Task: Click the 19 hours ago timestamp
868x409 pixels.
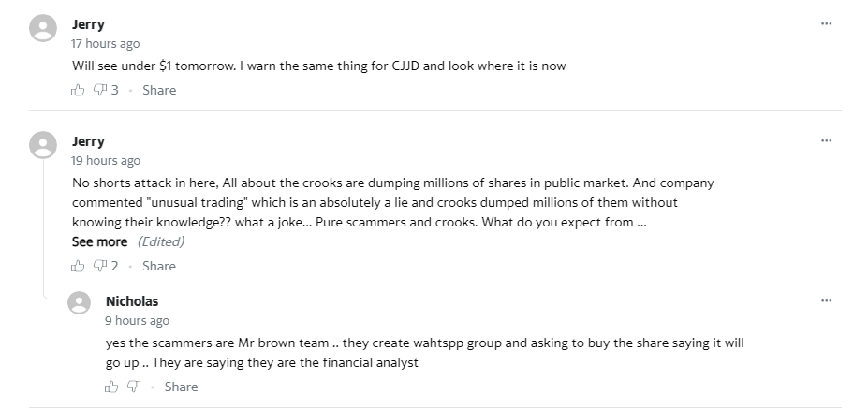Action: (106, 160)
